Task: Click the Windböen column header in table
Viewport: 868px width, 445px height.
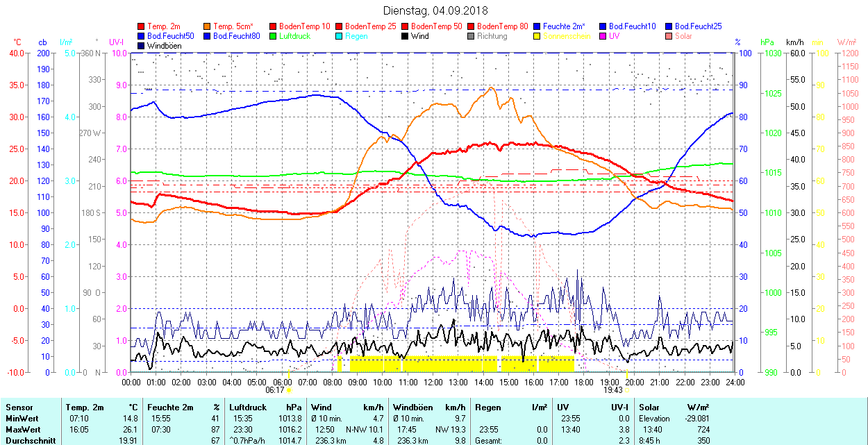Action: (412, 408)
